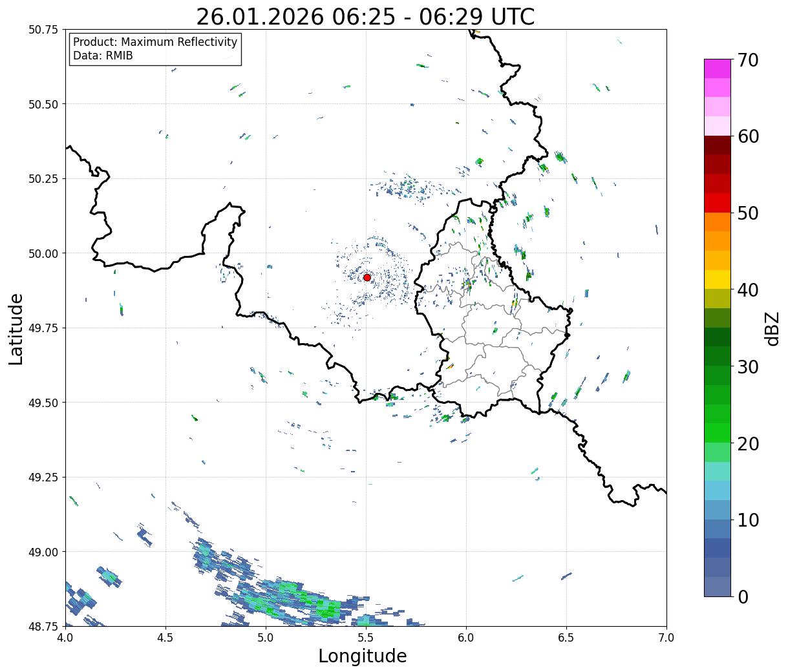Click the colorbar tick label 30
The width and height of the screenshot is (788, 672).
click(x=749, y=366)
